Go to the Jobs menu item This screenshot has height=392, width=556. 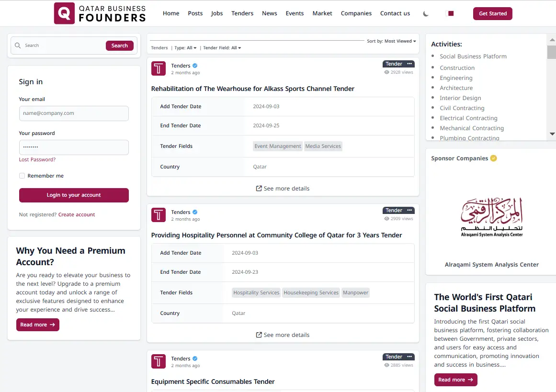click(x=217, y=13)
